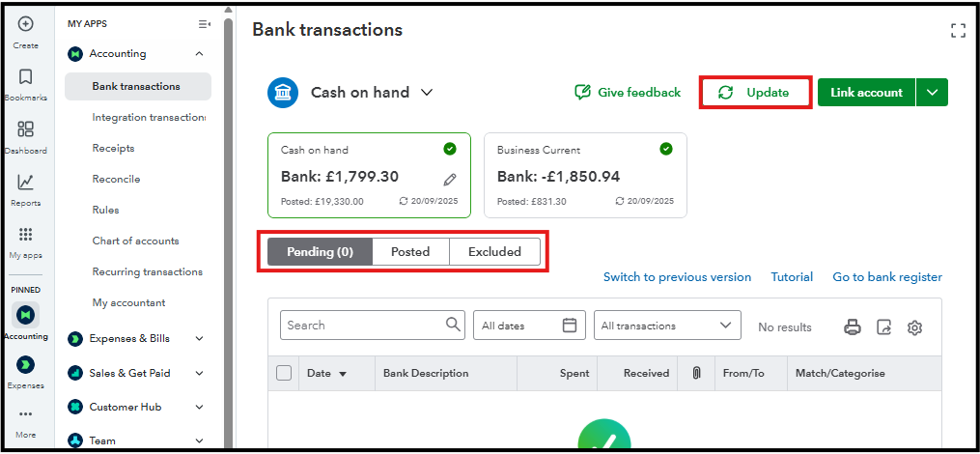Expand the Link account arrow menu
This screenshot has width=980, height=454.
point(932,93)
